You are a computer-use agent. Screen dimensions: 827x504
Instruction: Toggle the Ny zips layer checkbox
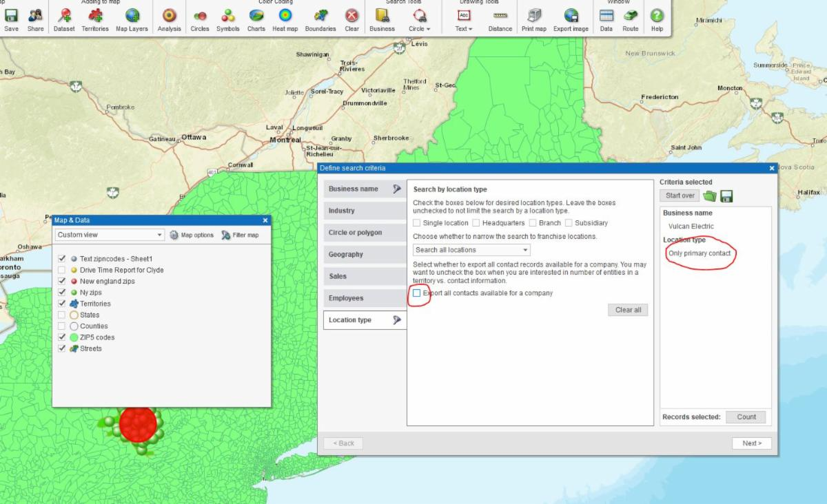pyautogui.click(x=62, y=292)
